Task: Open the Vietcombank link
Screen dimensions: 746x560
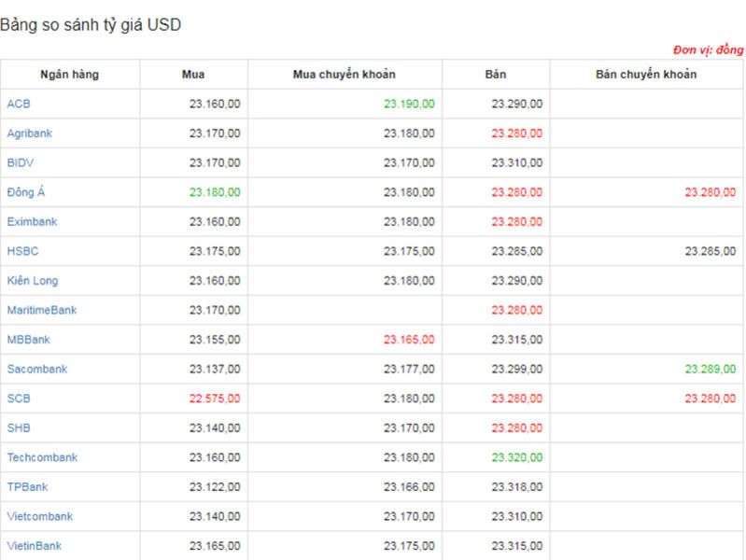Action: coord(39,516)
